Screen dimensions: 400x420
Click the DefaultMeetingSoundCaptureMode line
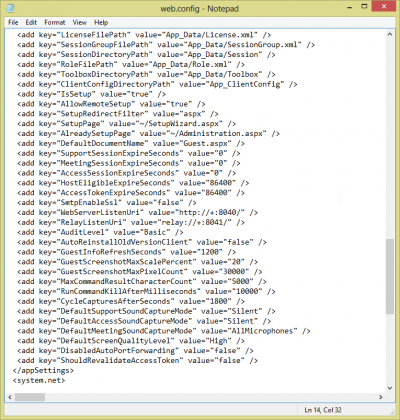tap(164, 331)
